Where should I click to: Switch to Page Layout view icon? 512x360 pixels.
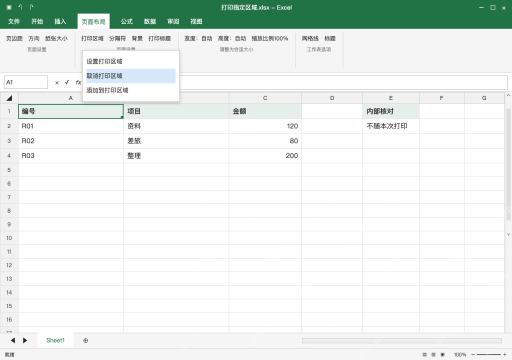433,355
